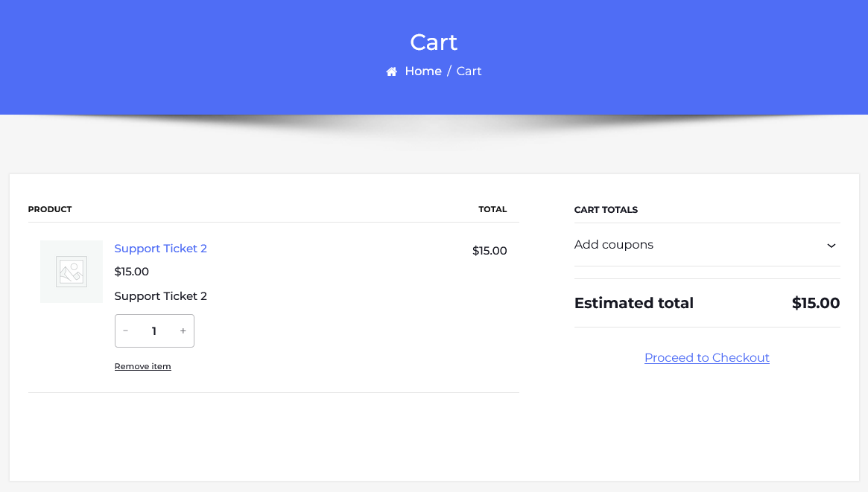Go to the Home breadcrumb link
The width and height of the screenshot is (868, 492).
(x=422, y=71)
